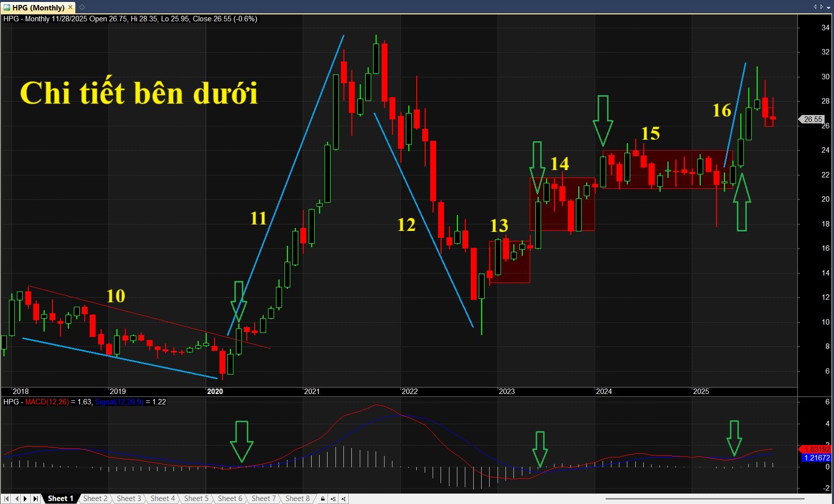The width and height of the screenshot is (834, 504).
Task: Click the HPG chart icon on tab
Action: (6, 7)
